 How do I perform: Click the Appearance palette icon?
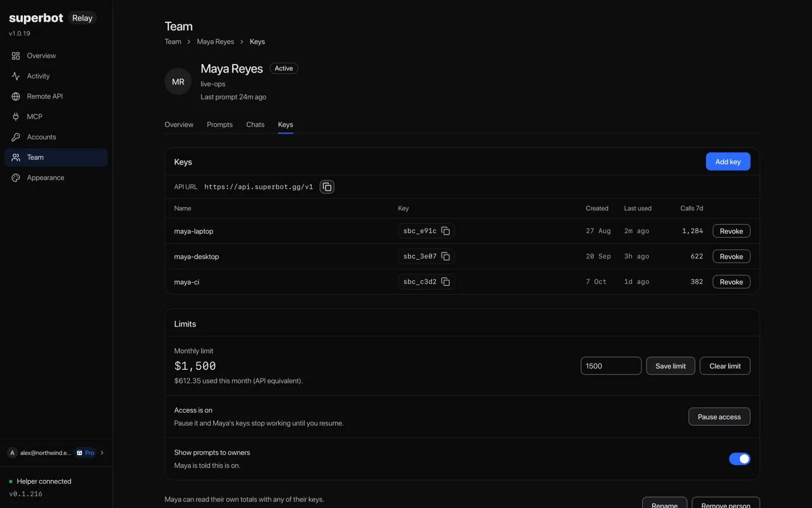click(x=16, y=178)
